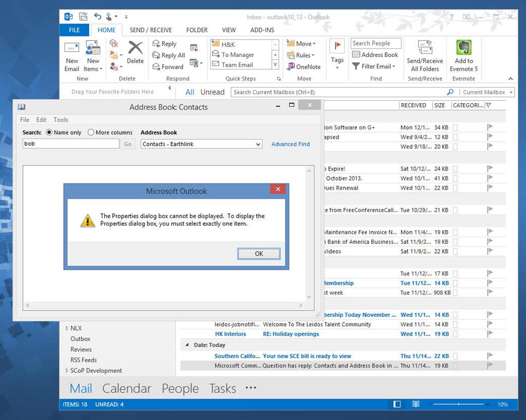Adjust the zoom slider in status bar
Screen dimensions: 526x420
pos(458,404)
